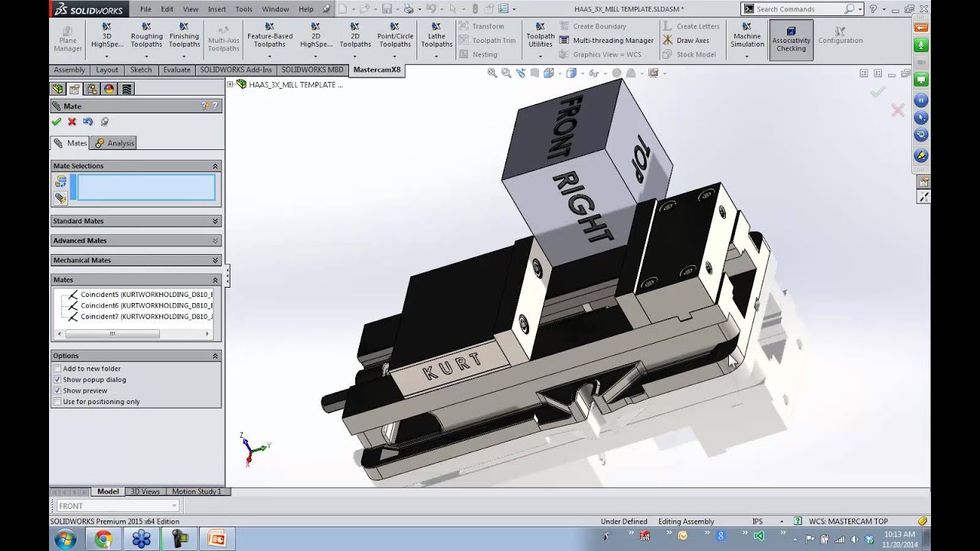Expand the Mechanical Mates section
Screen dimensions: 980x551
[x=215, y=260]
